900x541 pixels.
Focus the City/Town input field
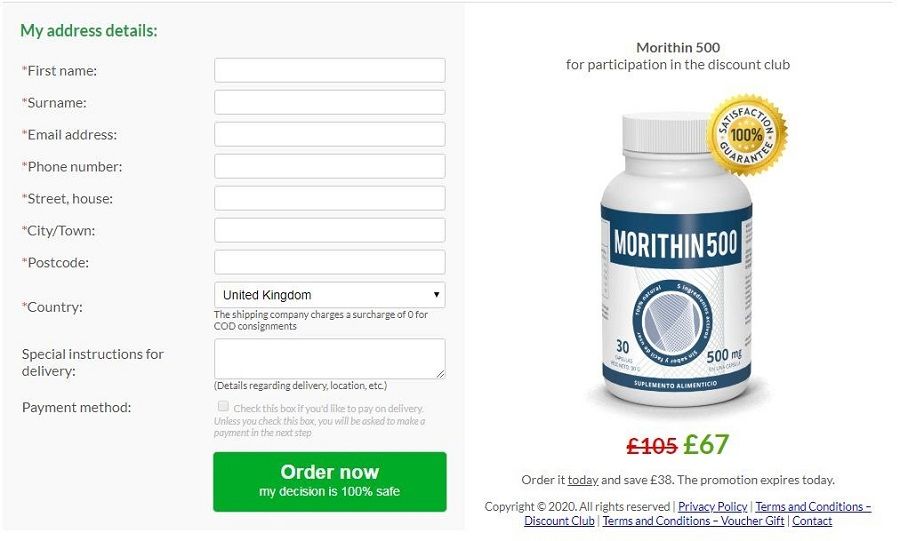coord(329,231)
